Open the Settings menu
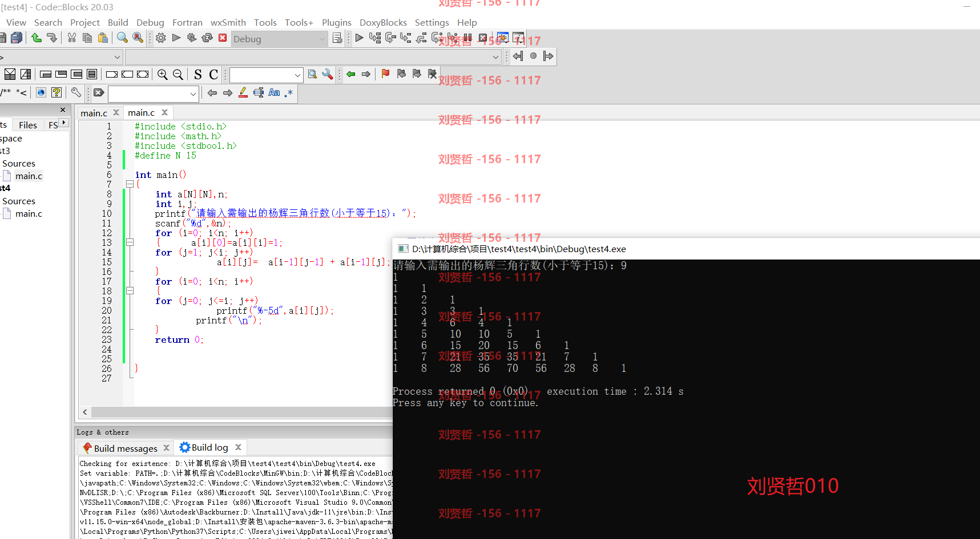This screenshot has height=539, width=980. pos(432,22)
